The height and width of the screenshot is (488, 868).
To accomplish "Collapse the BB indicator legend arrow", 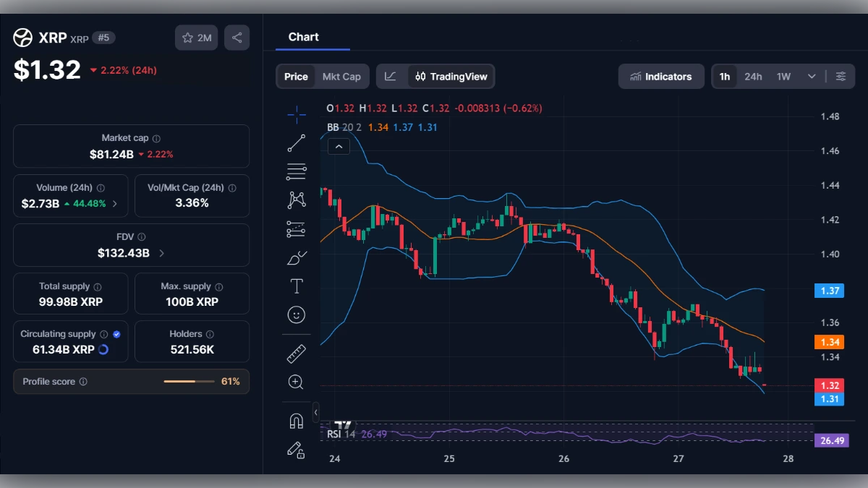I will point(339,146).
